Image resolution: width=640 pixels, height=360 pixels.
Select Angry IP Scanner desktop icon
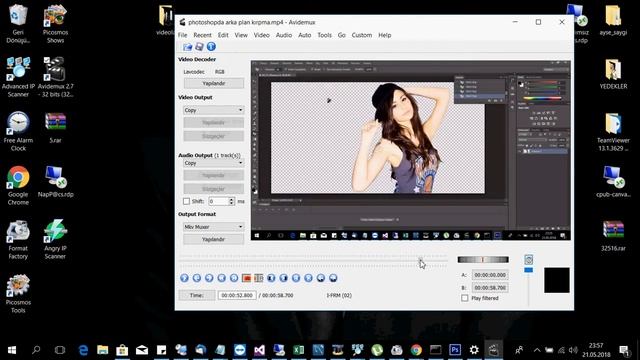coord(56,240)
